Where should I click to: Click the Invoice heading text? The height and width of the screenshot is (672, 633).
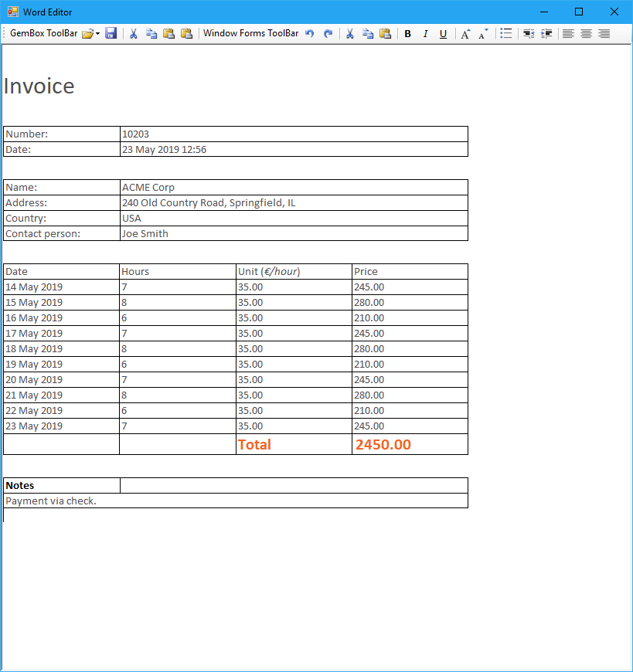click(x=39, y=86)
